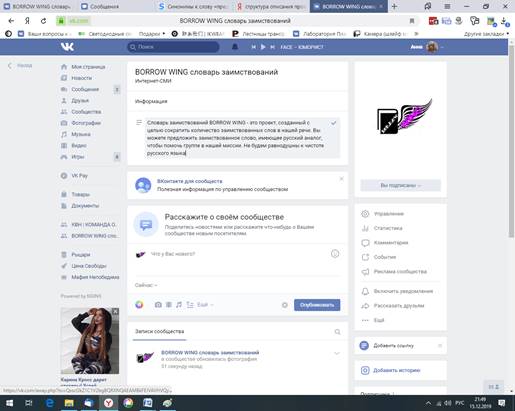The image size is (515, 411).
Task: Open ВКонтакте для сообществ link
Action: (190, 181)
